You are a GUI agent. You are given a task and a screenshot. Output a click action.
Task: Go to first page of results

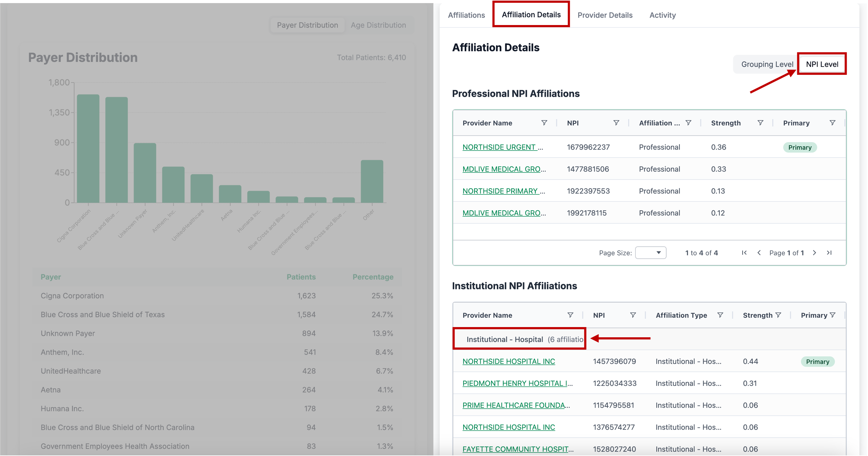point(744,253)
